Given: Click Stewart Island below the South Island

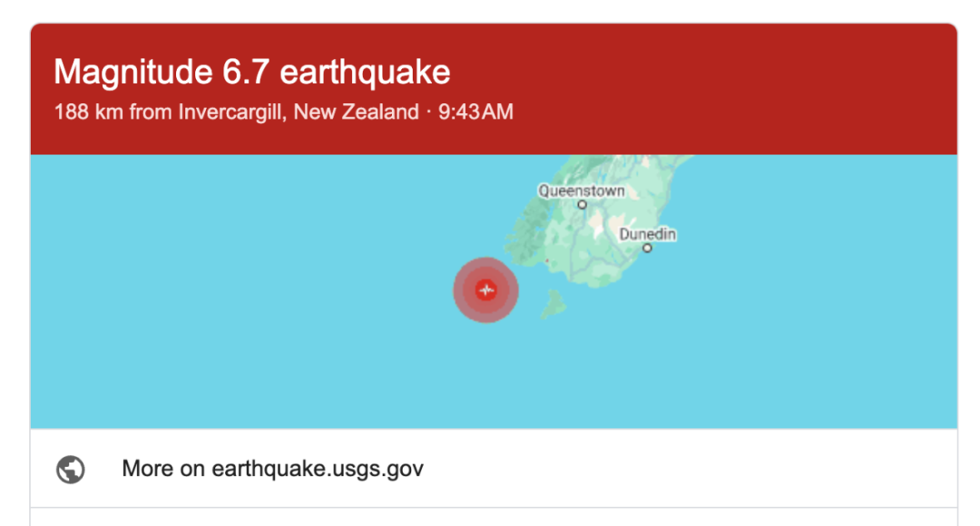Looking at the screenshot, I should pos(553,304).
